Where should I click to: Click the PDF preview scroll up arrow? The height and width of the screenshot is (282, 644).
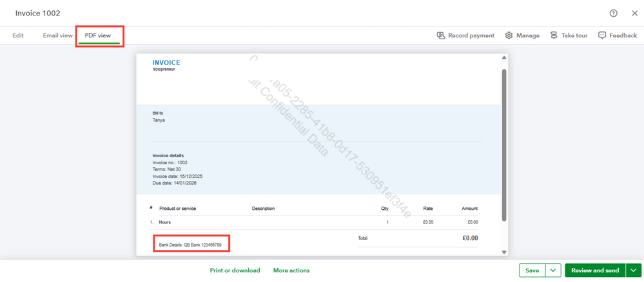point(504,57)
